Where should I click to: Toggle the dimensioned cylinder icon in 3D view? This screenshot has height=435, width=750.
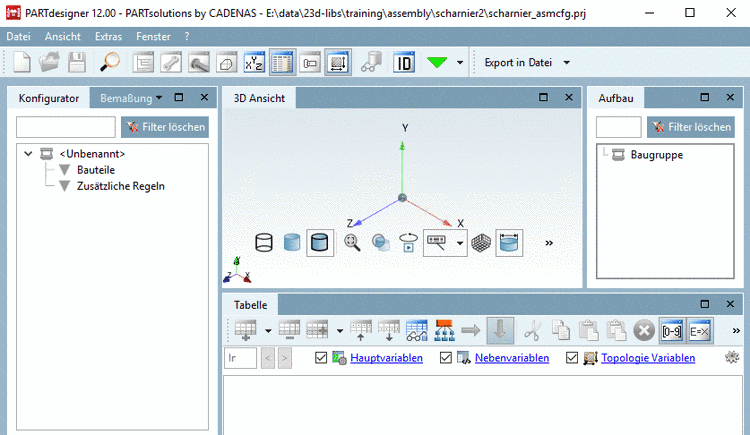click(x=509, y=243)
